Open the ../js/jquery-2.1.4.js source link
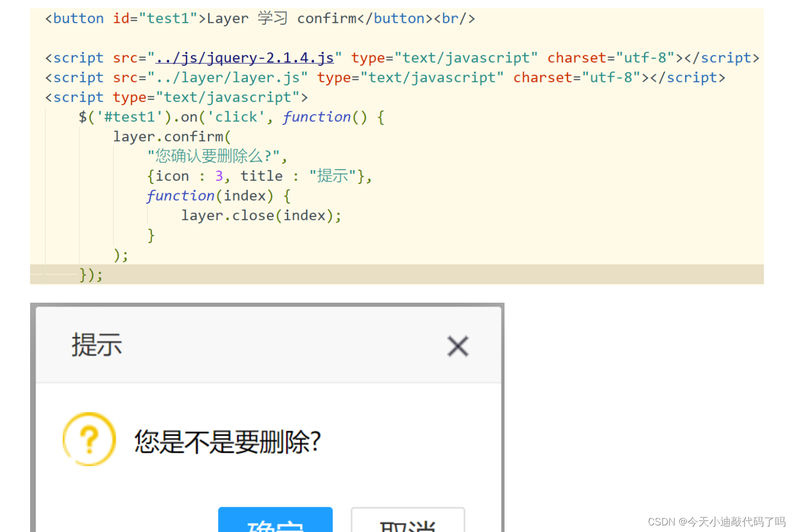Viewport: 794px width, 532px height. (x=245, y=57)
